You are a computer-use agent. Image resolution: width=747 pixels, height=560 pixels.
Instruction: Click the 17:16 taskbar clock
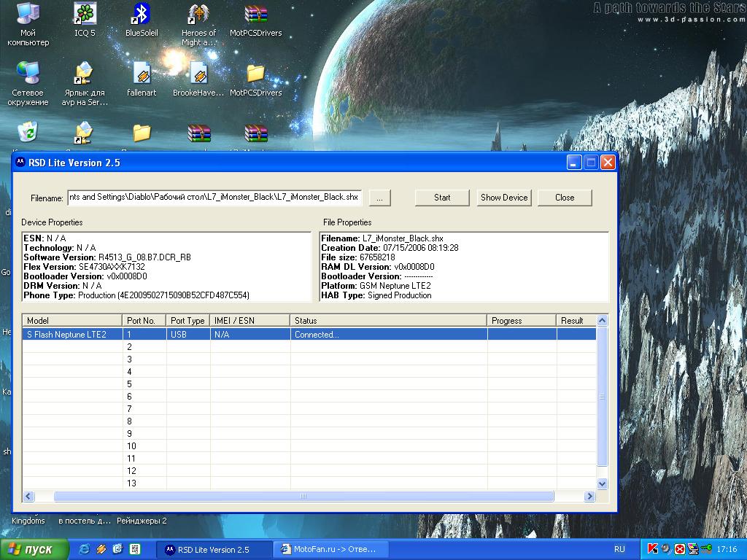point(727,549)
